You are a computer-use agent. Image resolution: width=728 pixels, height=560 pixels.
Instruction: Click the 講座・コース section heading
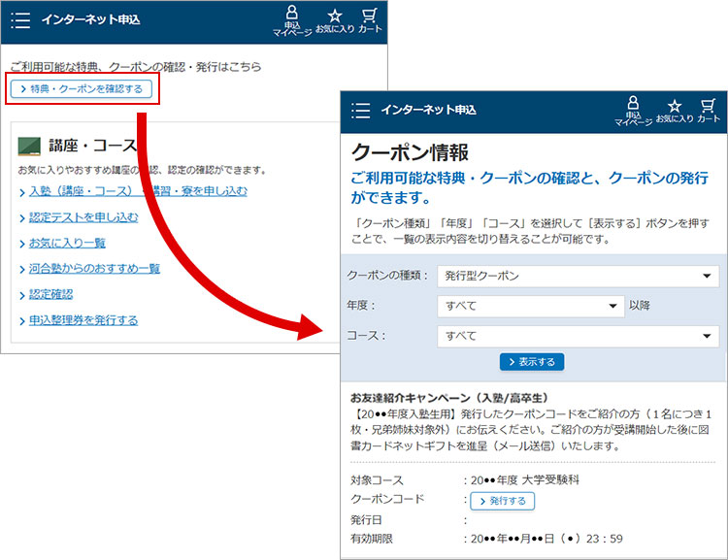93,146
